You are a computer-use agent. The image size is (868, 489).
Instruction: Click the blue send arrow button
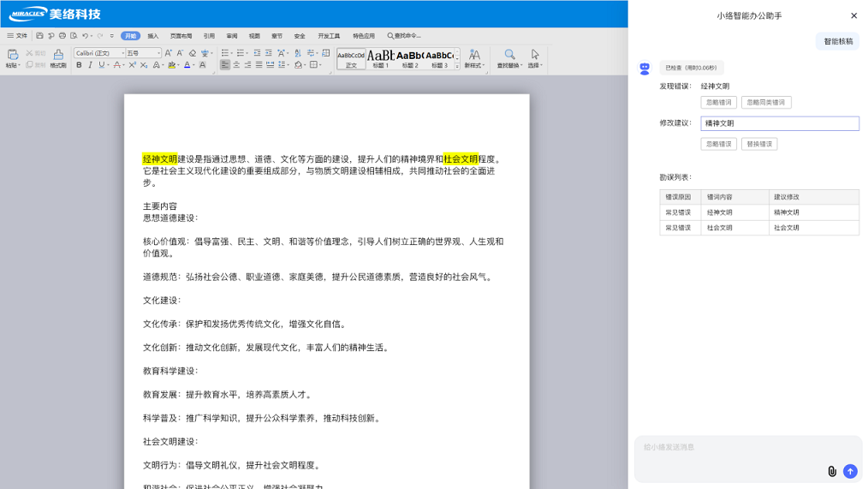tap(850, 471)
